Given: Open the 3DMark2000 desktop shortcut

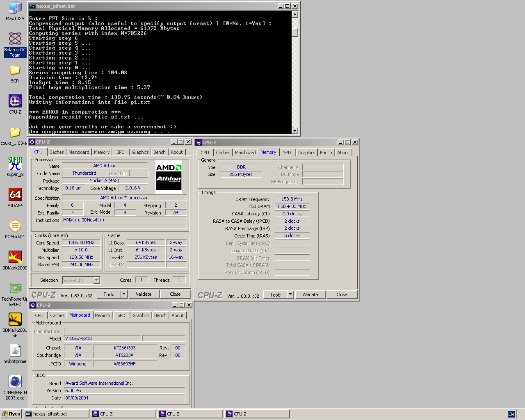Looking at the screenshot, I should click(x=15, y=260).
